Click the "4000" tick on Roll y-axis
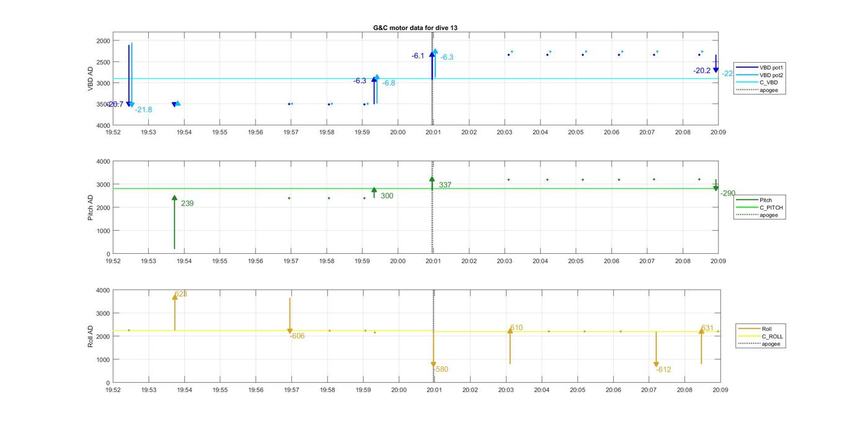 click(x=103, y=290)
